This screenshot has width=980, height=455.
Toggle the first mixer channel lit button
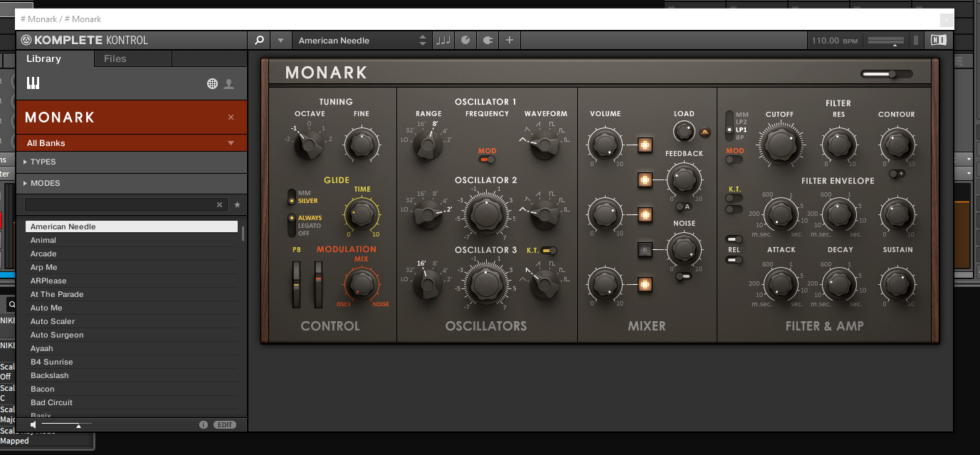tap(646, 145)
